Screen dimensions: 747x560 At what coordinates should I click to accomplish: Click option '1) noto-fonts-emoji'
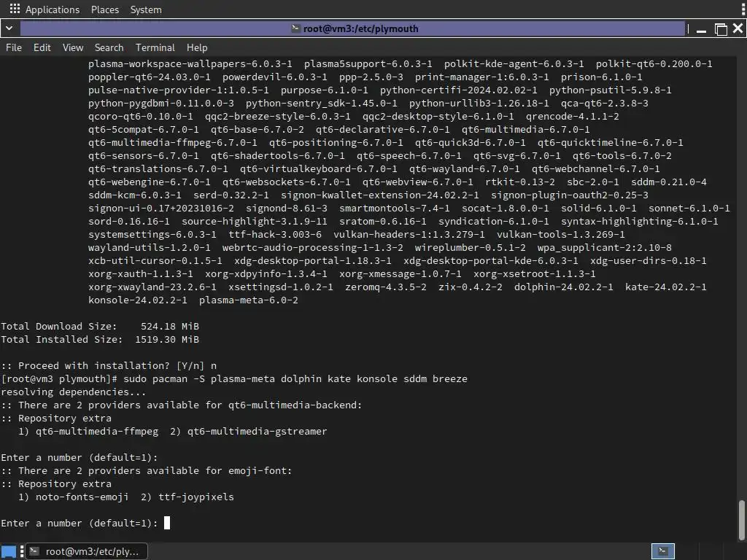[74, 497]
